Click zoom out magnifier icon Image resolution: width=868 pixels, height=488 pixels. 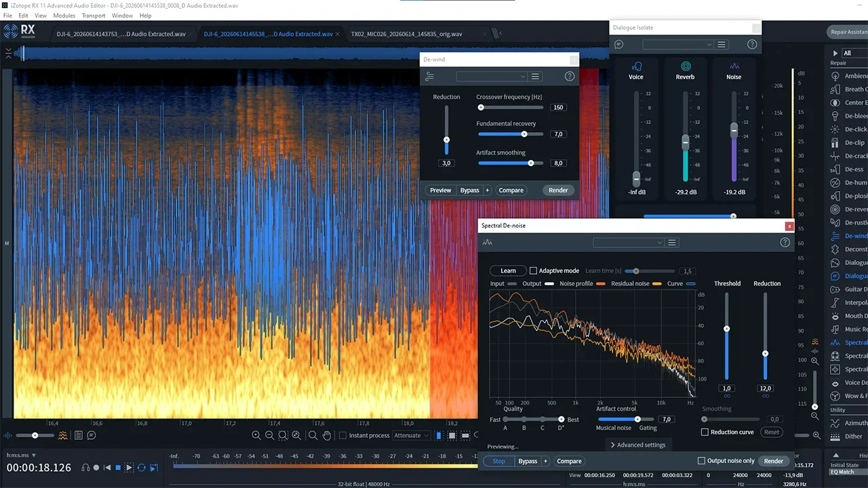point(270,435)
